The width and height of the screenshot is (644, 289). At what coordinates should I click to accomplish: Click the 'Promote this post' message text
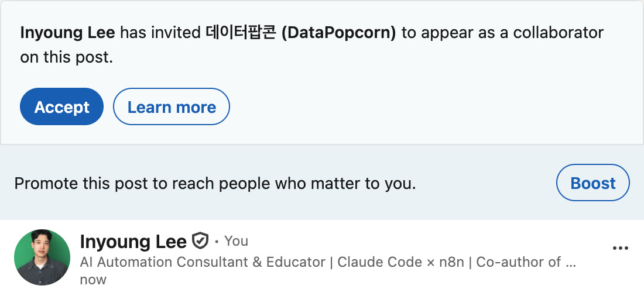[215, 183]
